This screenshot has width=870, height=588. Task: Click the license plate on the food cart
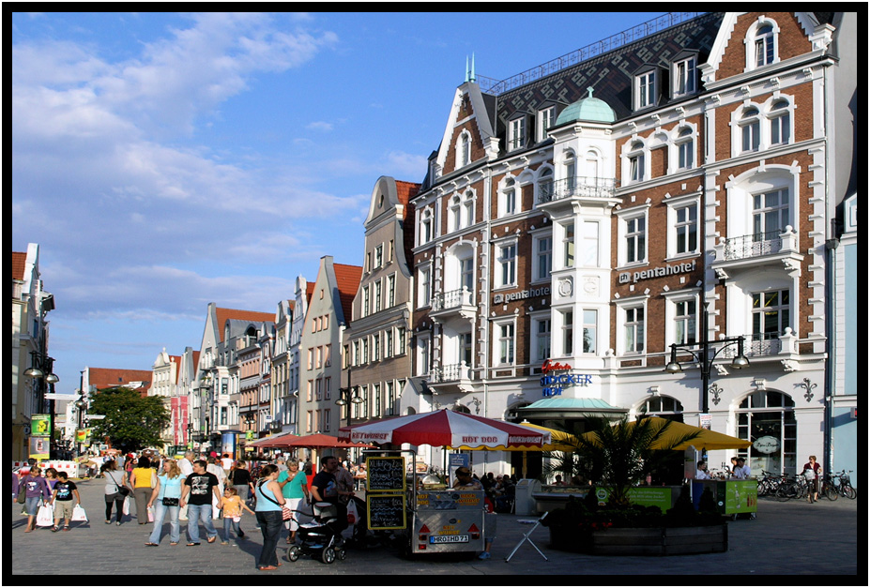point(448,539)
